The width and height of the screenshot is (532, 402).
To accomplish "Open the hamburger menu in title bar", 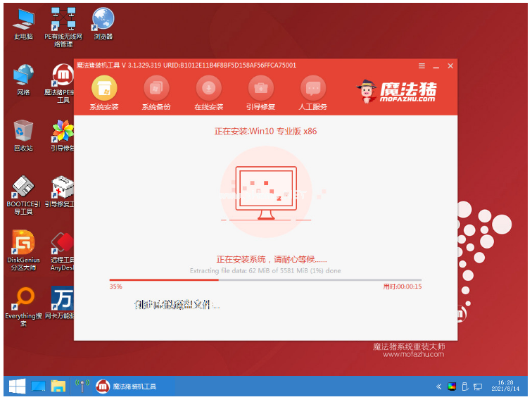I will click(x=422, y=65).
